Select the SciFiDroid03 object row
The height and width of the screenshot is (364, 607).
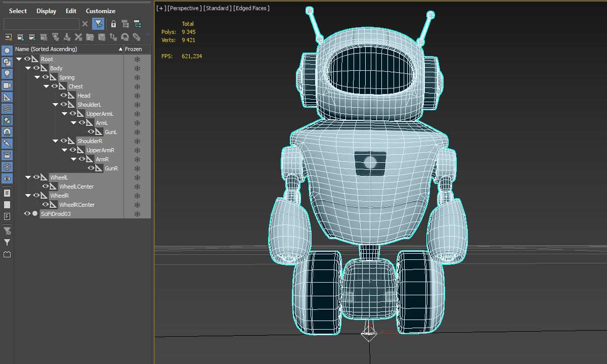click(x=56, y=214)
